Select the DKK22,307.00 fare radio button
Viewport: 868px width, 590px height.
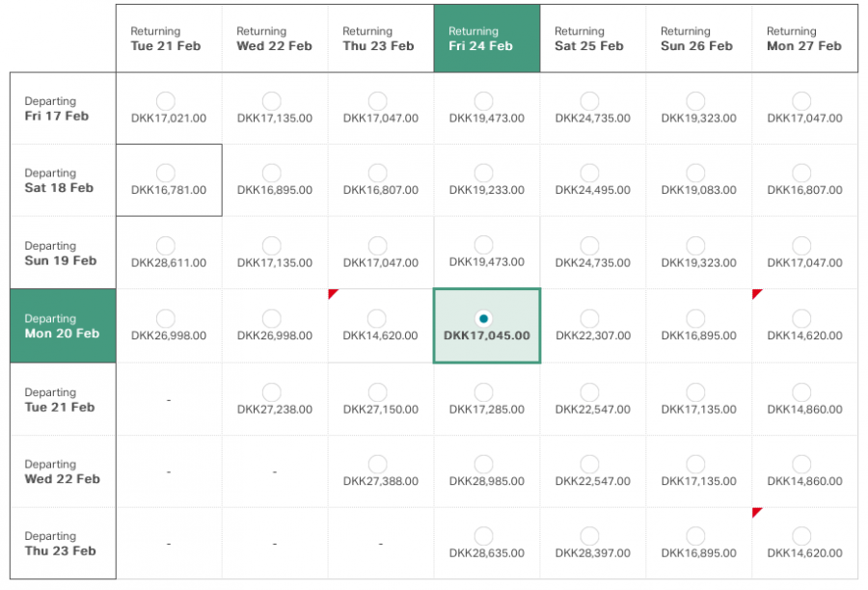tap(590, 318)
